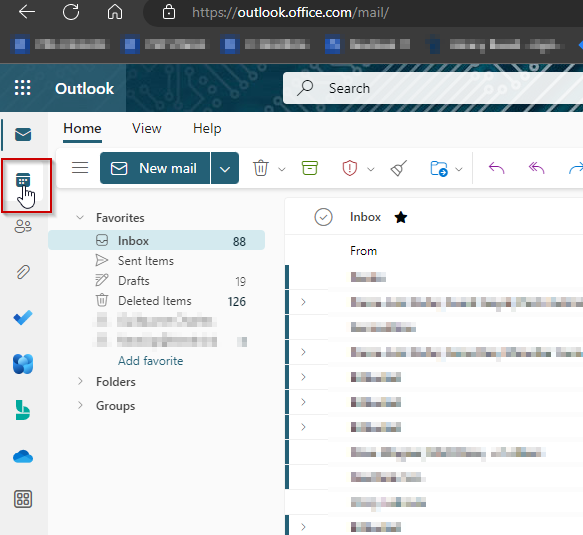
Task: Compose with the New mail button
Action: 155,168
